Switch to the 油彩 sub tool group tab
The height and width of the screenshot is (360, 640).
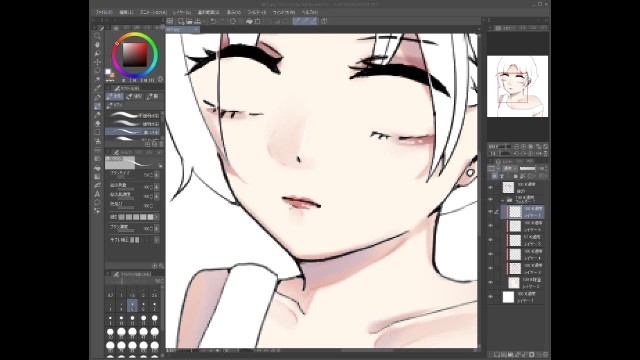[x=134, y=96]
